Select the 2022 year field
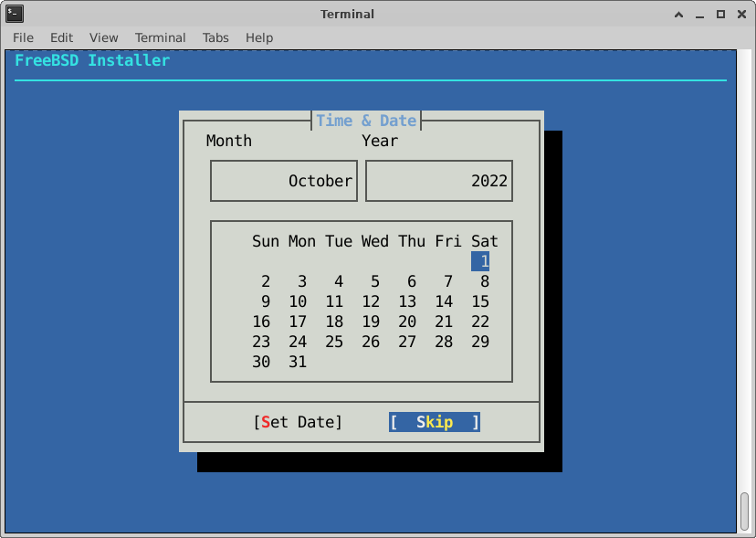This screenshot has width=756, height=538. pos(438,181)
